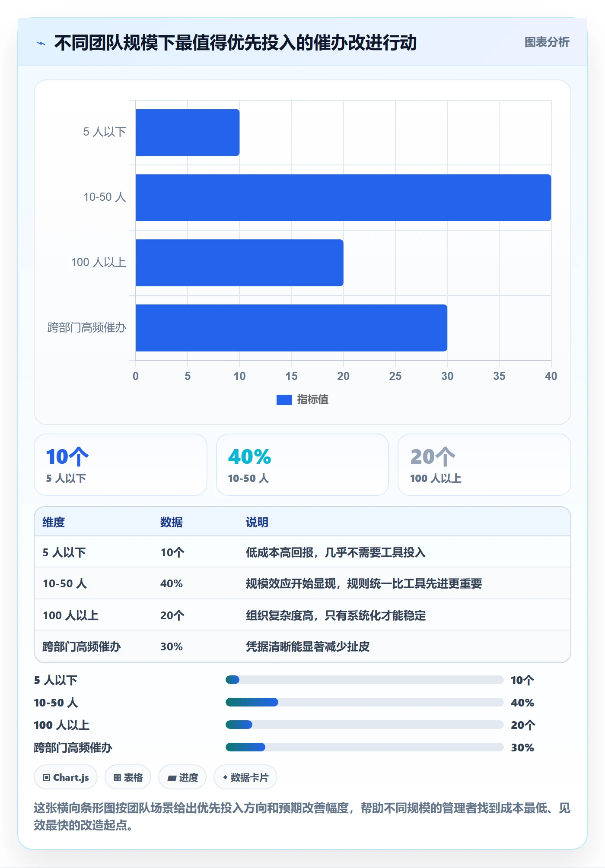Select the 跨部门高频催办 chart bar
This screenshot has width=605, height=868.
[291, 328]
